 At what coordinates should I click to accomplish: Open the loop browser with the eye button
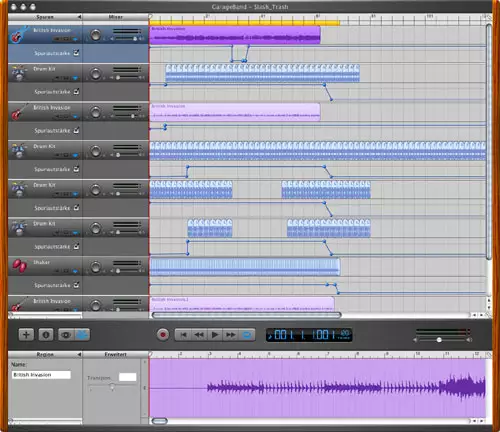(66, 334)
